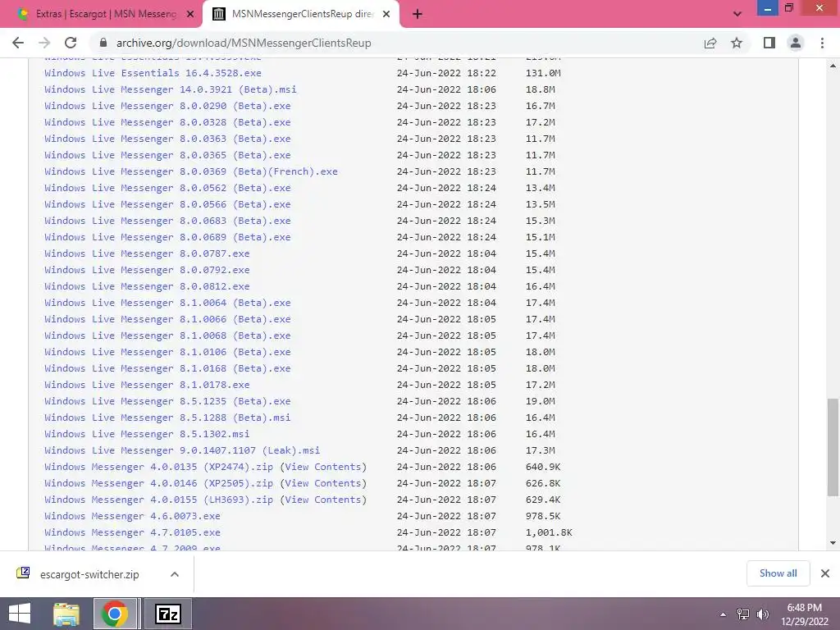840x630 pixels.
Task: Open volume speaker tray icon
Action: pyautogui.click(x=763, y=614)
